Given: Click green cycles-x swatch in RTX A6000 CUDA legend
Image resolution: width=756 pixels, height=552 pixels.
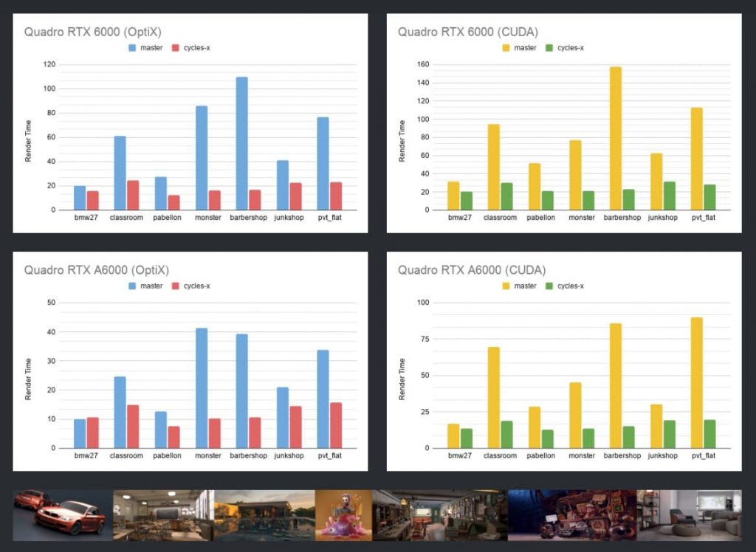Looking at the screenshot, I should click(x=549, y=286).
